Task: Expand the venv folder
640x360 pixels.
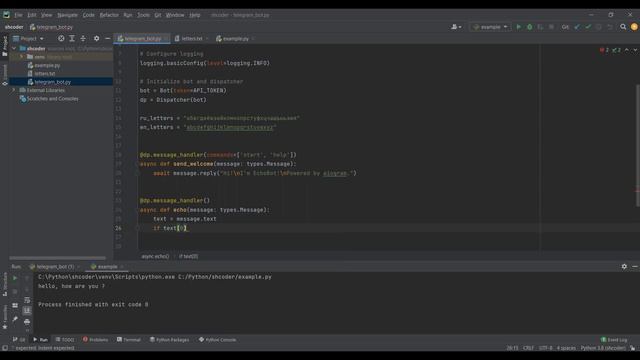Action: [x=22, y=57]
